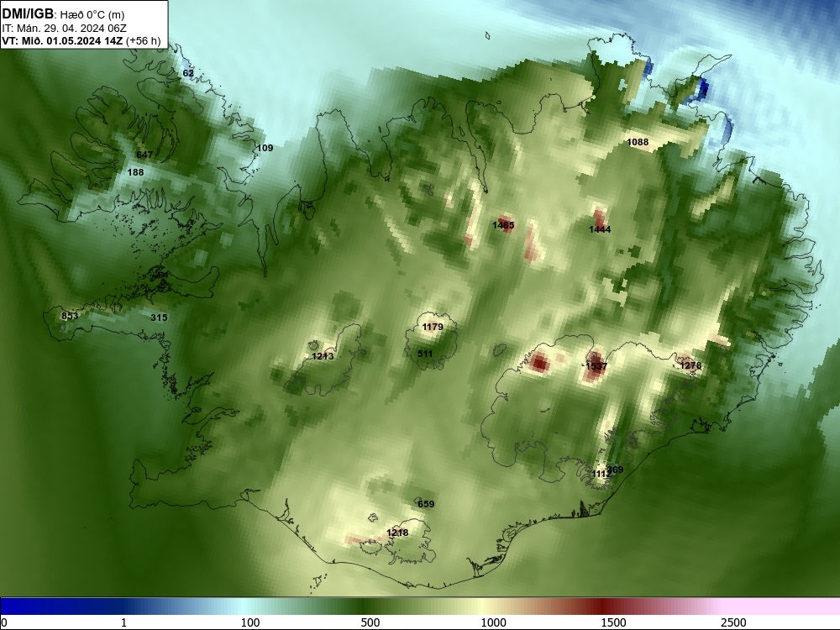Click the color scale tick label 0

coord(3,622)
